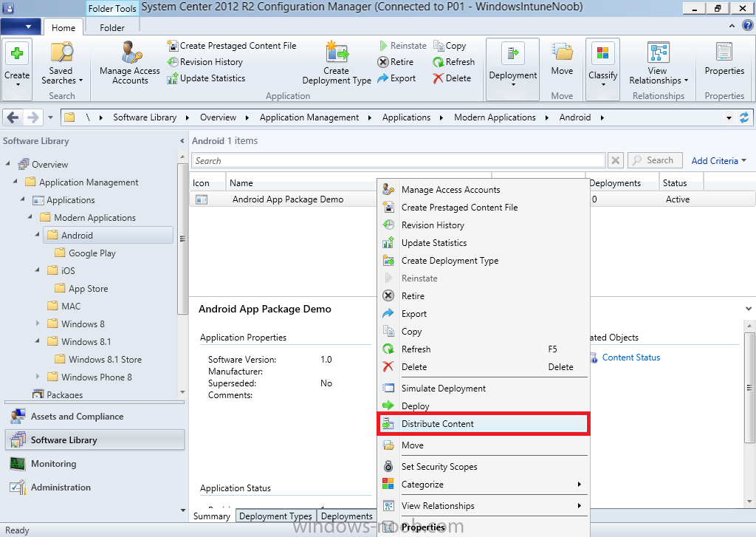Open the address bar history dropdown
Screen dimensions: 756x537
coord(729,117)
